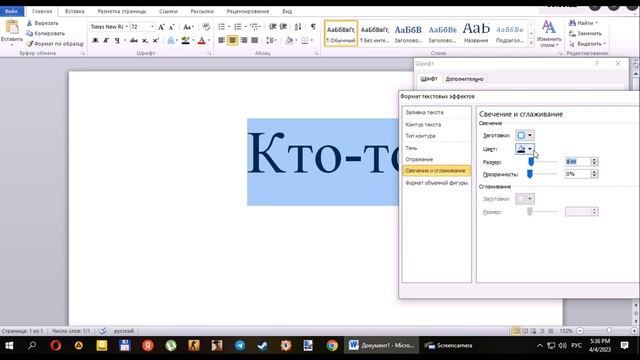Click the multilevel list icon
Screen dimensions: 640x360
coord(255,27)
